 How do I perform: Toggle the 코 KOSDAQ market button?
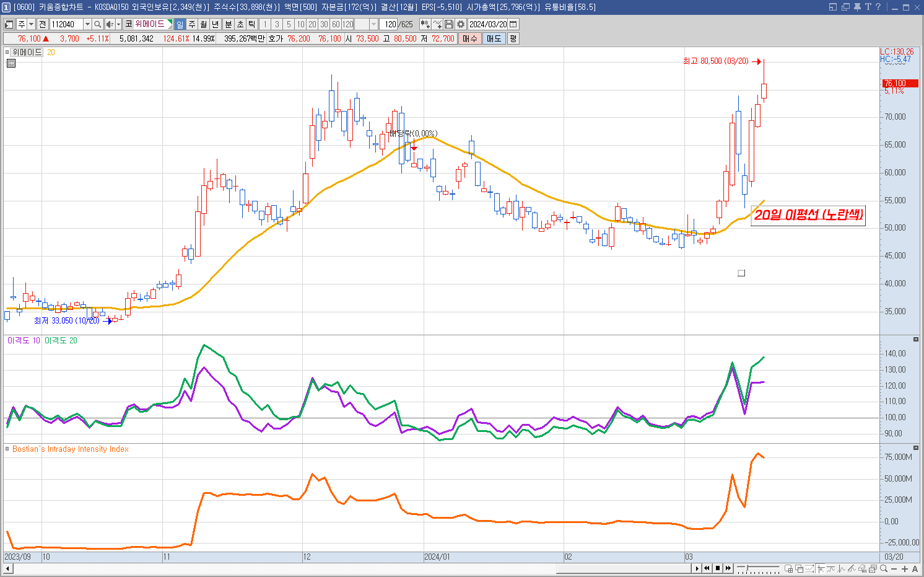(x=129, y=24)
